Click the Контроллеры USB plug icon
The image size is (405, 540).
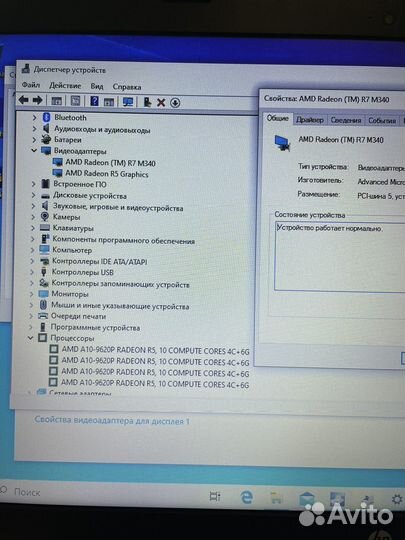pyautogui.click(x=44, y=272)
